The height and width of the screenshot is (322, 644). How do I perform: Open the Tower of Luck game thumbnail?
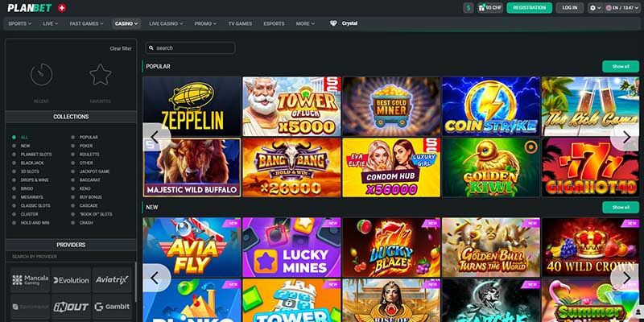click(x=291, y=106)
